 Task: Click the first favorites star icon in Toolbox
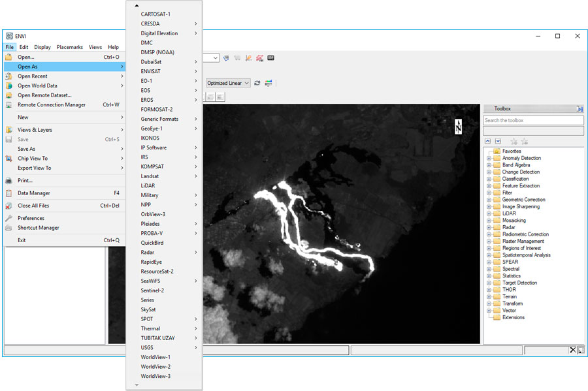(514, 141)
